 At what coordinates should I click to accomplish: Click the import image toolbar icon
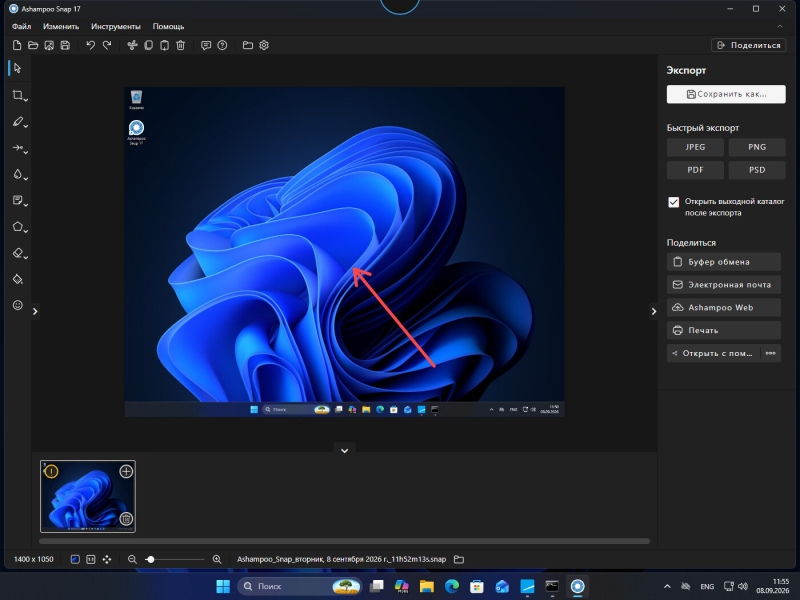(49, 45)
